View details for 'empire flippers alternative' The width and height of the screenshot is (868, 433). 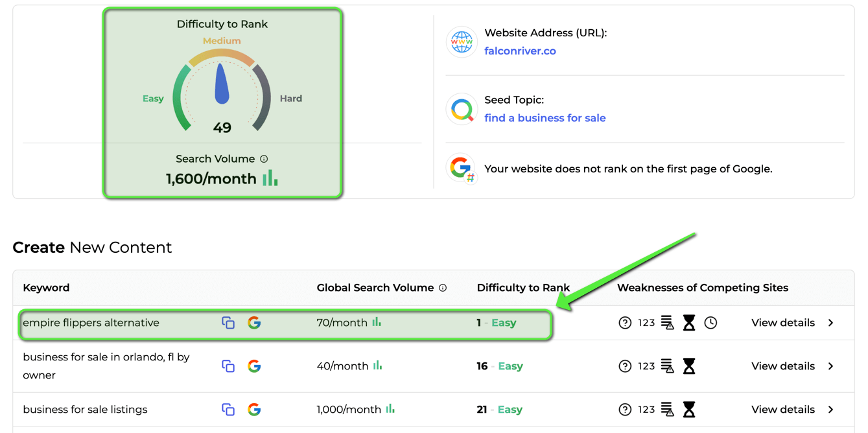[782, 323]
